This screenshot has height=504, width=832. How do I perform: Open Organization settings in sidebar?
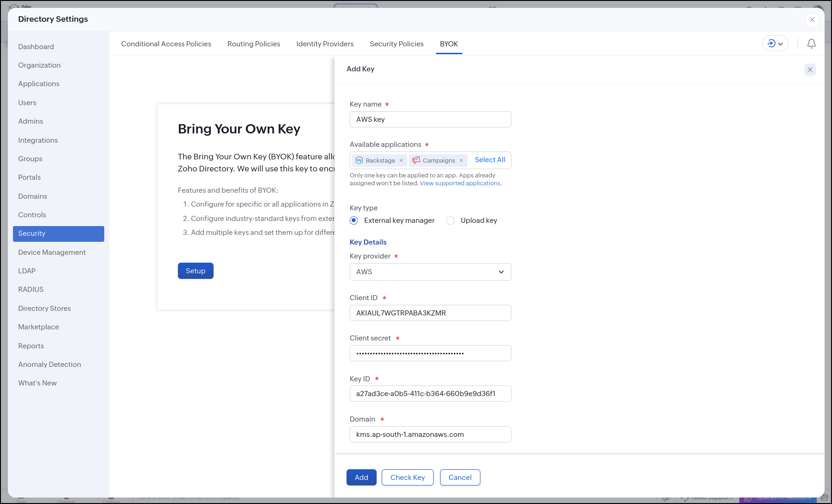tap(58, 65)
